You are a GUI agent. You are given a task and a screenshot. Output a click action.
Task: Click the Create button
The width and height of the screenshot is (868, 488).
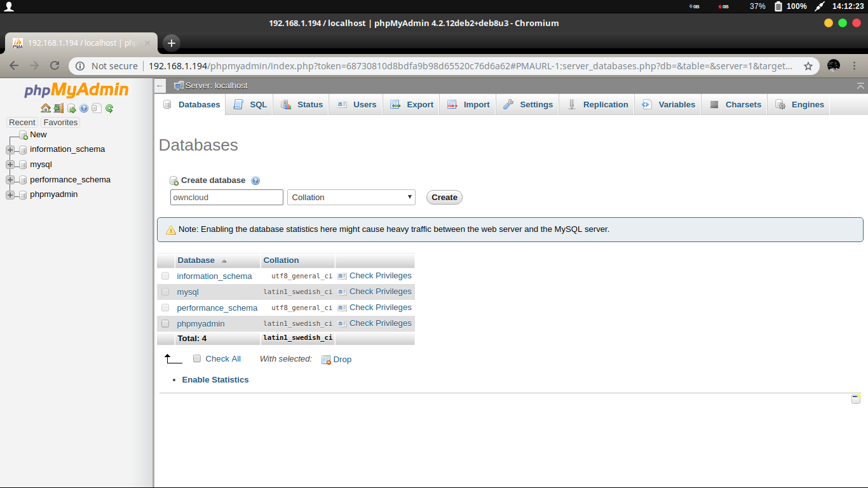pyautogui.click(x=444, y=197)
